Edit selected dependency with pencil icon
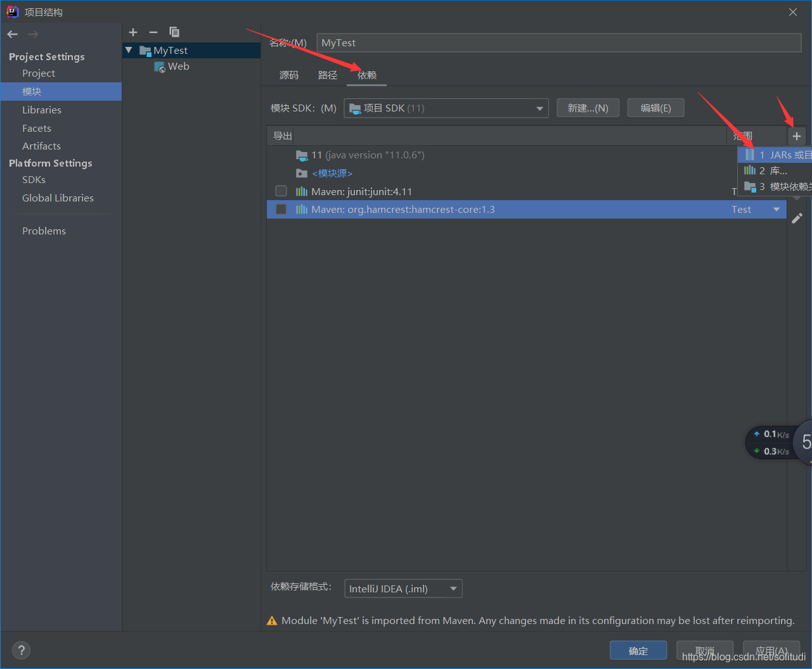812x669 pixels. 797,218
